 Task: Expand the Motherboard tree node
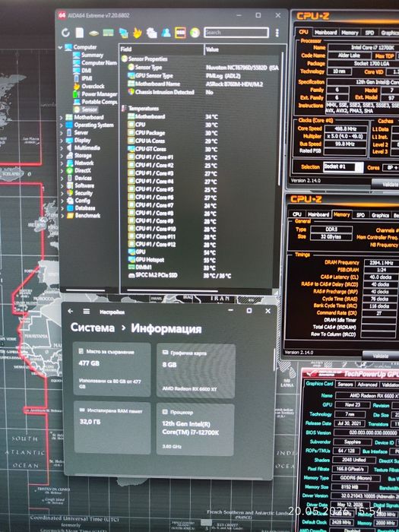(62, 117)
